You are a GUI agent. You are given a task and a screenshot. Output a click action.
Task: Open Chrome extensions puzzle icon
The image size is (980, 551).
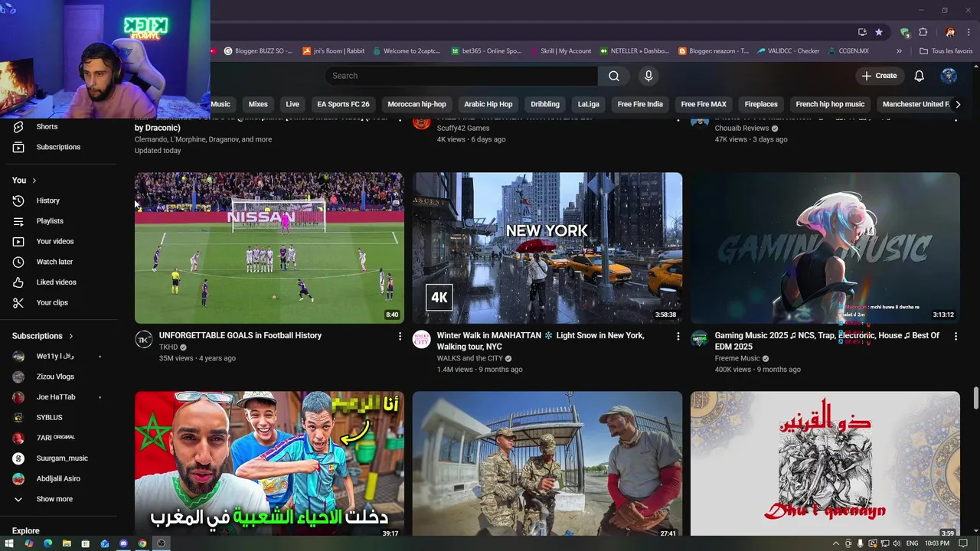coord(923,32)
